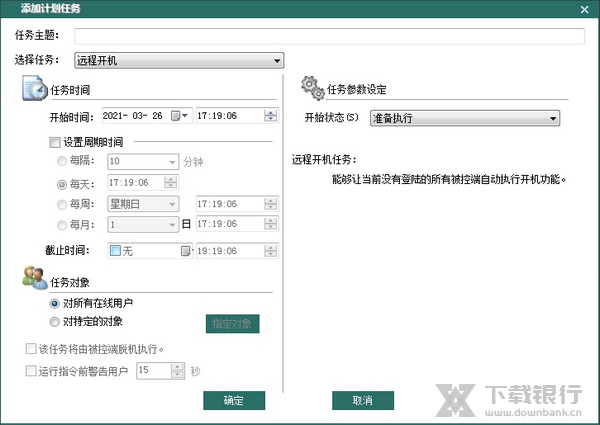Open the 每月 day dropdown showing 1
Viewport: 600px width, 425px height.
(143, 225)
